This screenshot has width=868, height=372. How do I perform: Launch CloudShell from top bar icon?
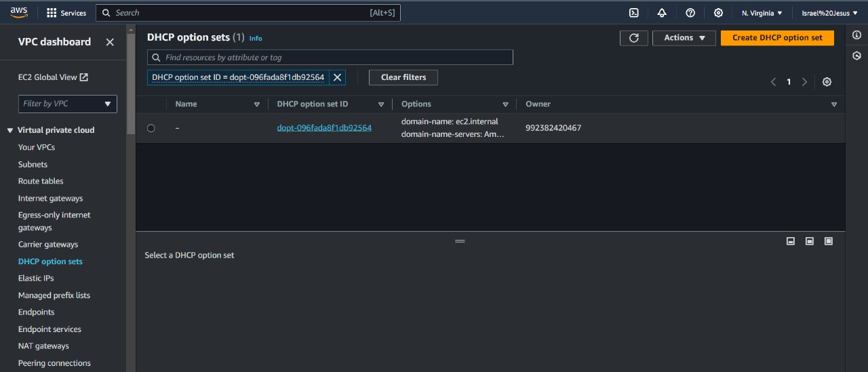pos(634,13)
